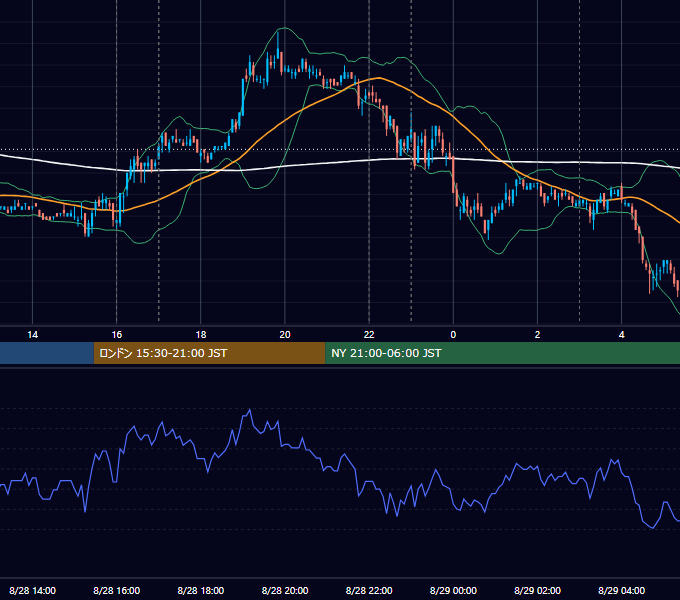Click the 8/29 02:00 time label
Viewport: 680px width, 600px height.
pos(537,590)
